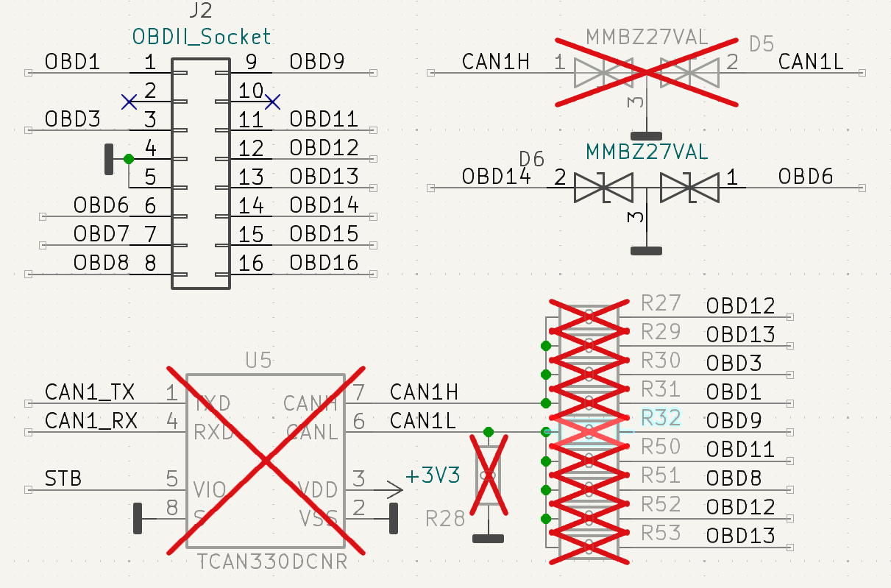Select the J2 OBDII socket connector body

click(x=200, y=174)
